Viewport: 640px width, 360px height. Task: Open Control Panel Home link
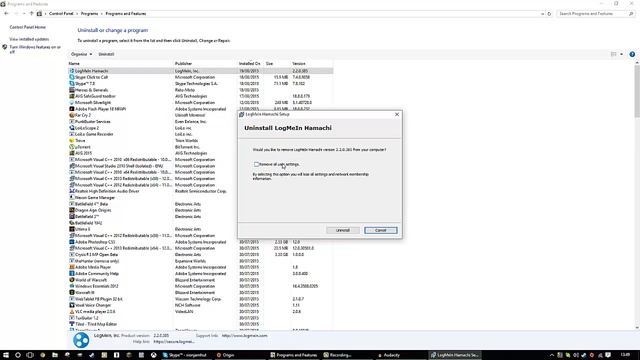pos(27,27)
